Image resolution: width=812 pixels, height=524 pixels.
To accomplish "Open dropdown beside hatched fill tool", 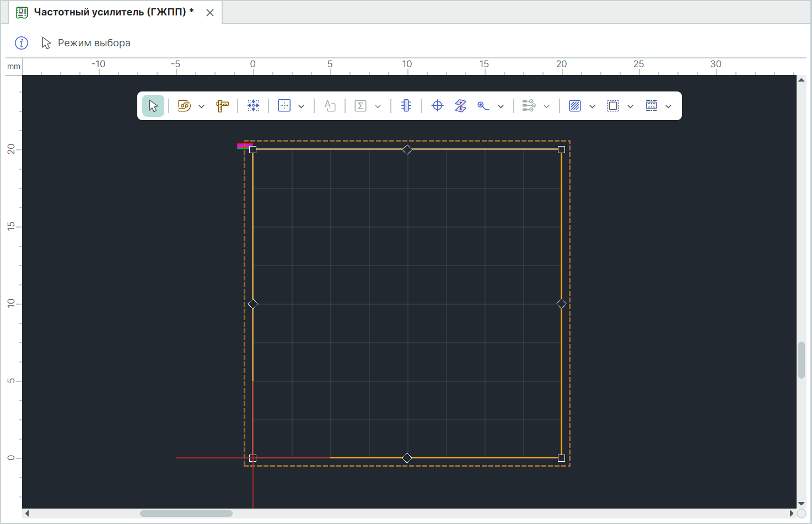I will pos(592,106).
